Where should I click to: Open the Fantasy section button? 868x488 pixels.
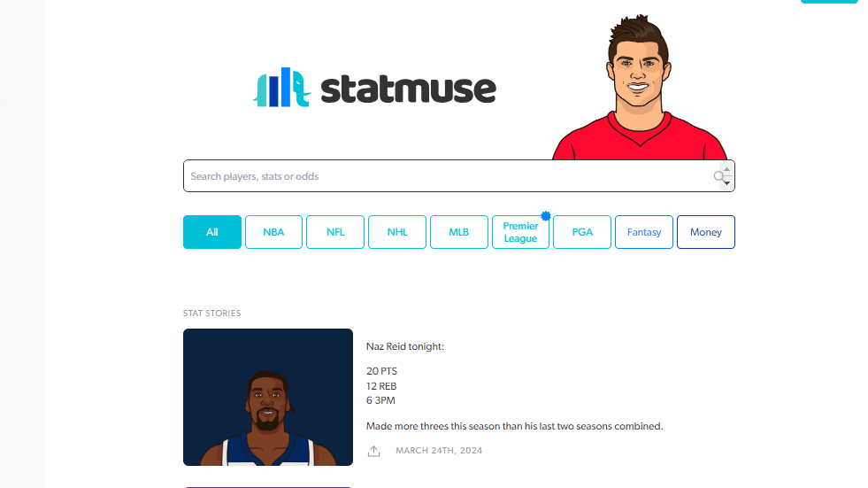pyautogui.click(x=644, y=232)
